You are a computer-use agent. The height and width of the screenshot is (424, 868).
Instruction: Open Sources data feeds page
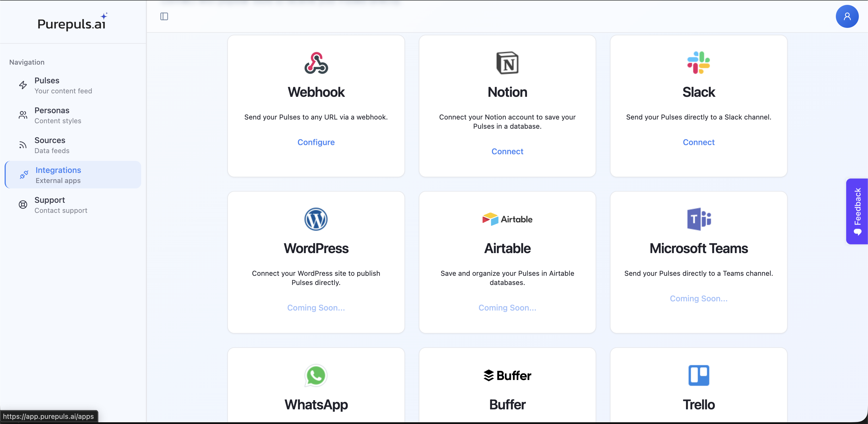[x=52, y=145]
